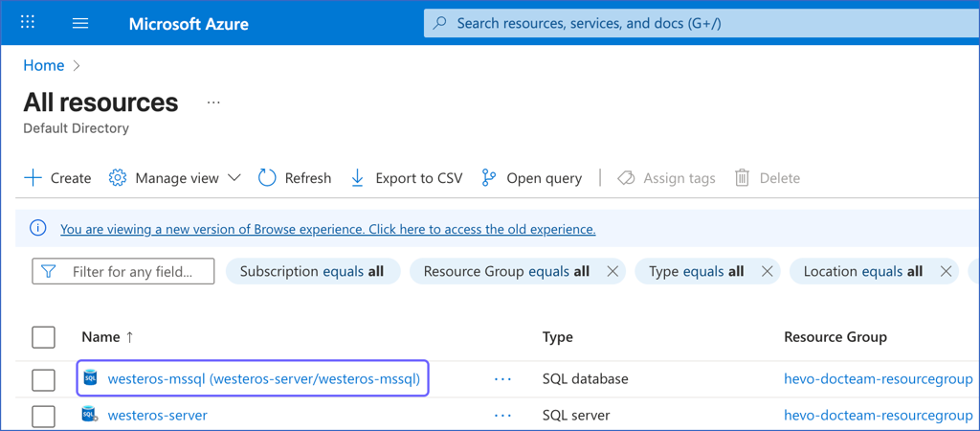Focus the Filter for any field input
The width and height of the screenshot is (980, 431).
[x=123, y=271]
